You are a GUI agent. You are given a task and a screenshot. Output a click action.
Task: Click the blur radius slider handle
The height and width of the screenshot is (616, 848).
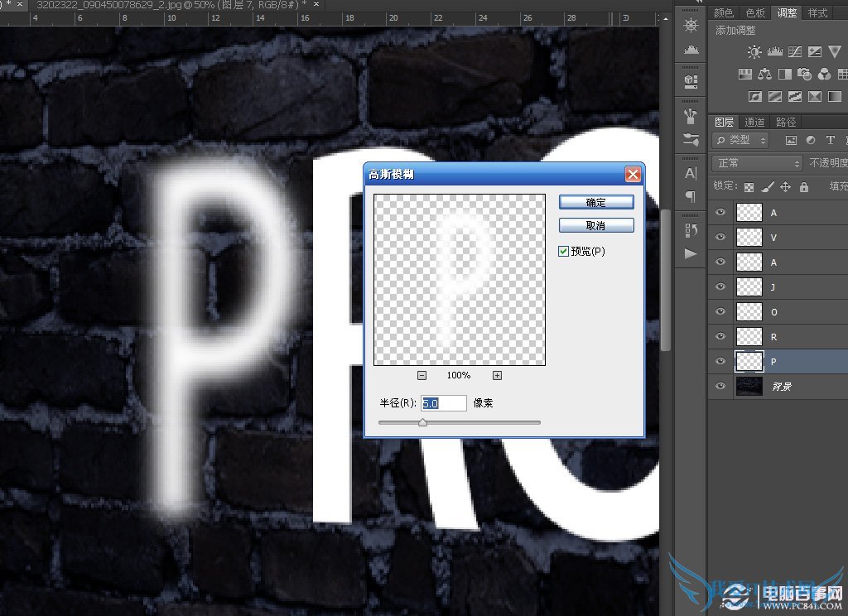[x=423, y=422]
